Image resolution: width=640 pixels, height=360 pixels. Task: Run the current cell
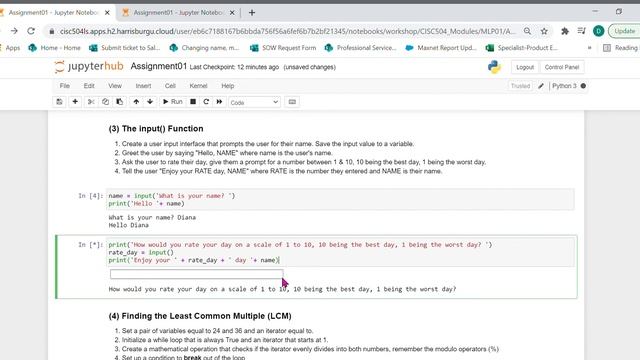coord(173,102)
